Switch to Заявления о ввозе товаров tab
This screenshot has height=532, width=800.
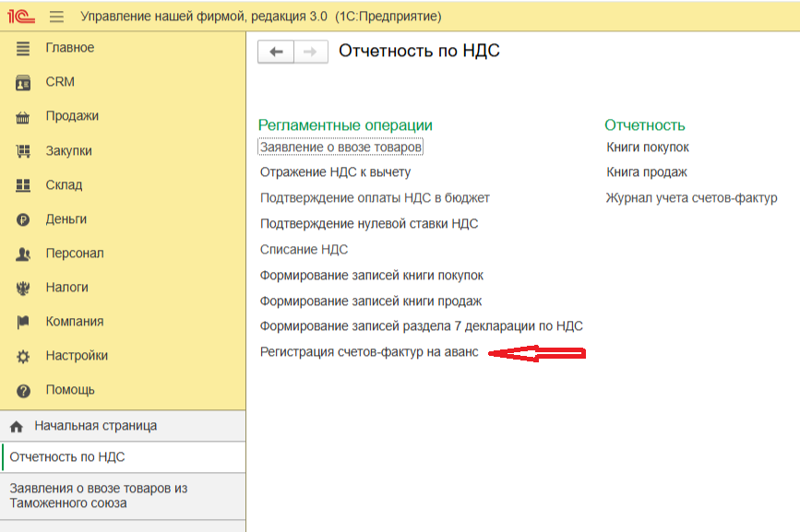(x=123, y=496)
